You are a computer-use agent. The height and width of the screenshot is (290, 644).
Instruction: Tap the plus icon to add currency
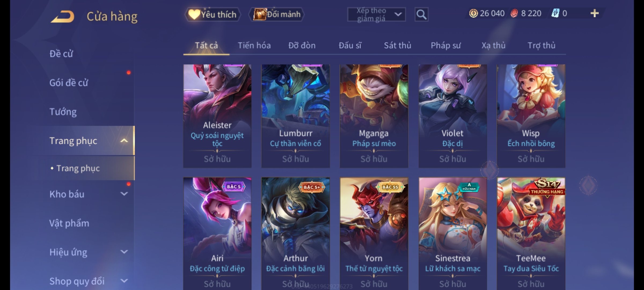coord(595,13)
